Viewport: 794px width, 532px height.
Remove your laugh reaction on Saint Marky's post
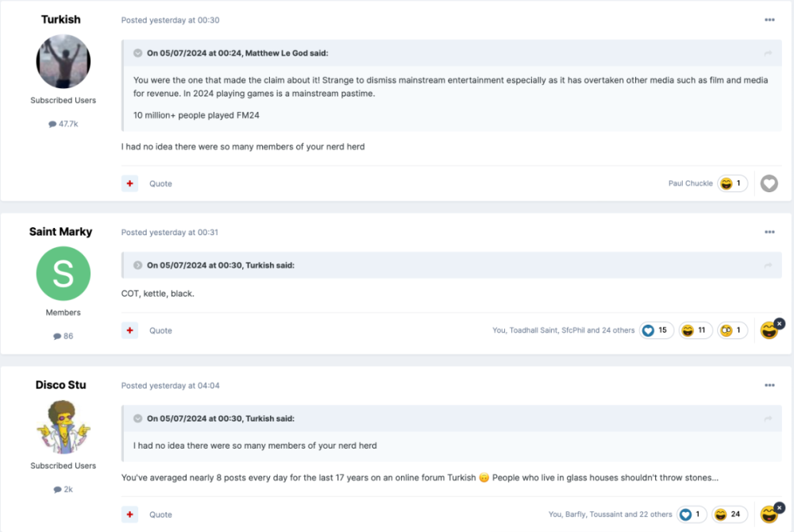click(x=779, y=323)
